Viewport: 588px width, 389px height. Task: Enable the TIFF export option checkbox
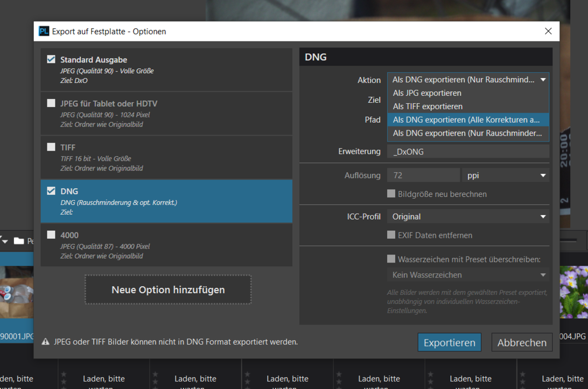pos(51,147)
